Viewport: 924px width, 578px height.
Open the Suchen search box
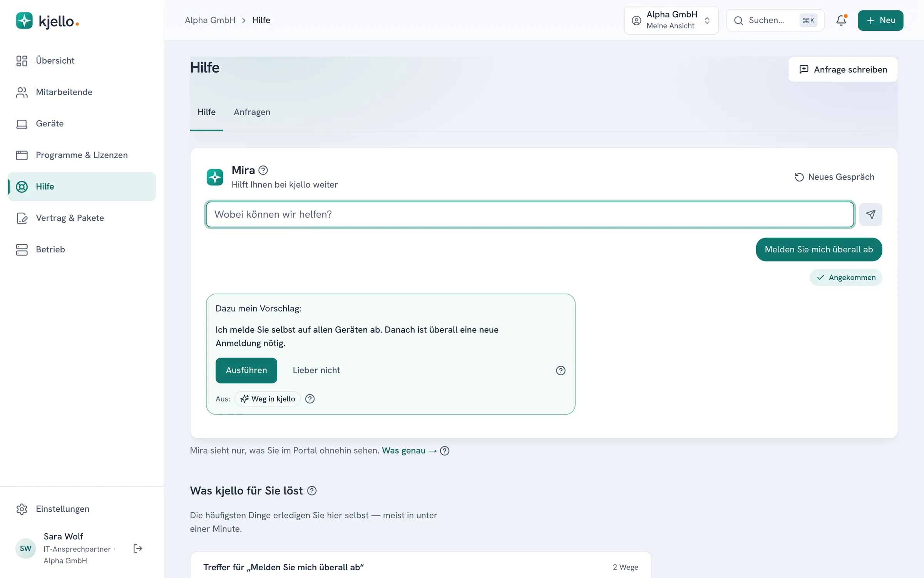[775, 20]
